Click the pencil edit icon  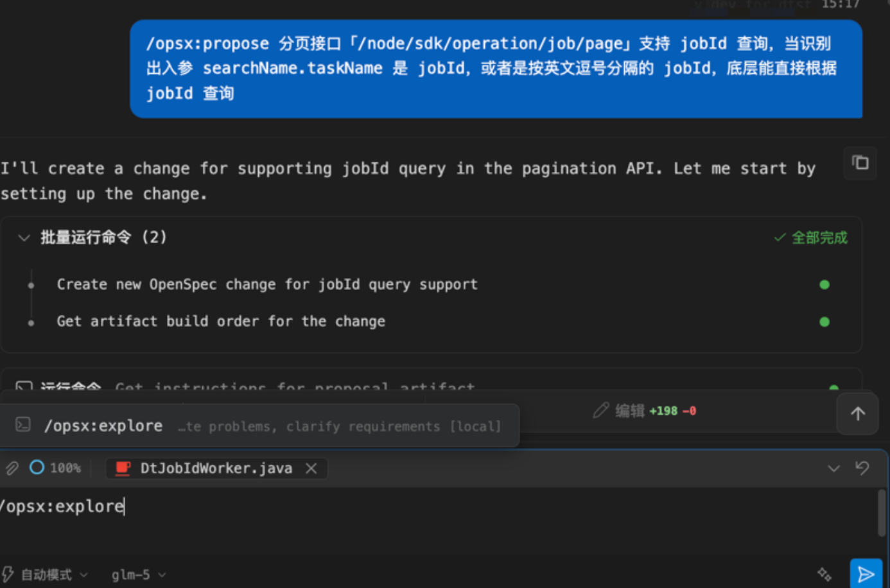tap(600, 411)
